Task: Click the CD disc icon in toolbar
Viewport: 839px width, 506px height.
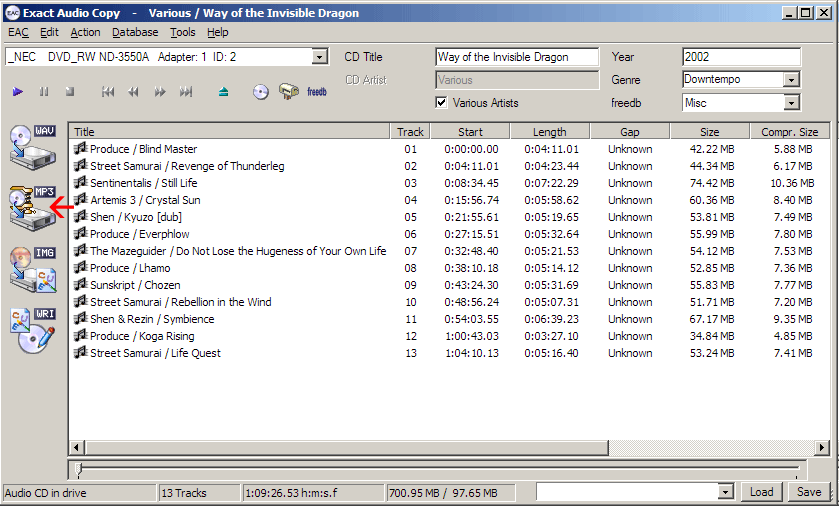Action: tap(261, 92)
